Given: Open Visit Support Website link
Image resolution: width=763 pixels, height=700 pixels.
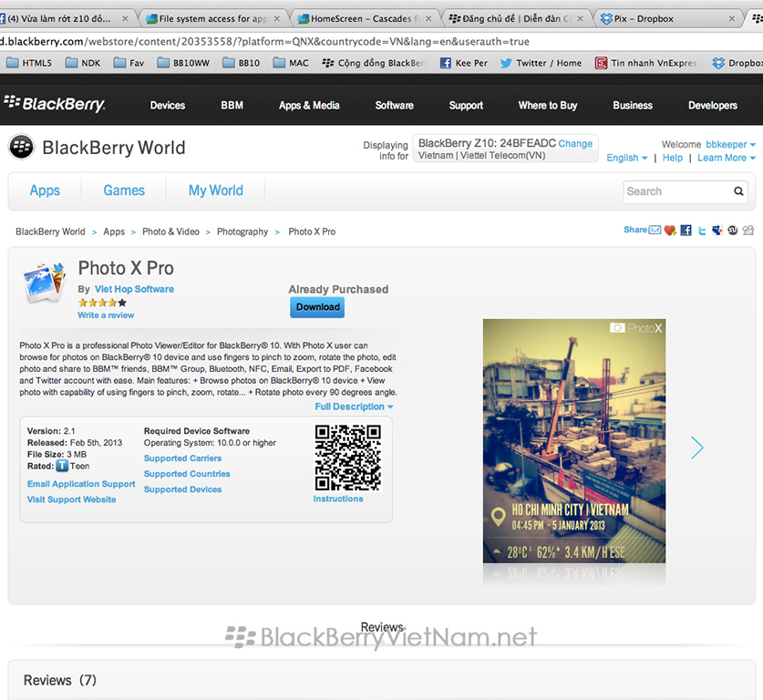Looking at the screenshot, I should pos(71,499).
